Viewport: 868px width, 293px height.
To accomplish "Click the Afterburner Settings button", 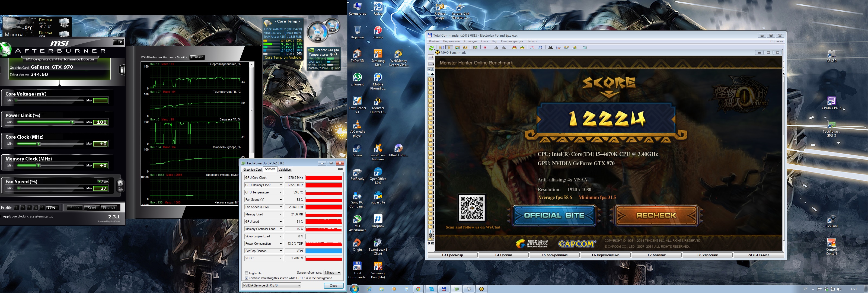I will click(108, 207).
